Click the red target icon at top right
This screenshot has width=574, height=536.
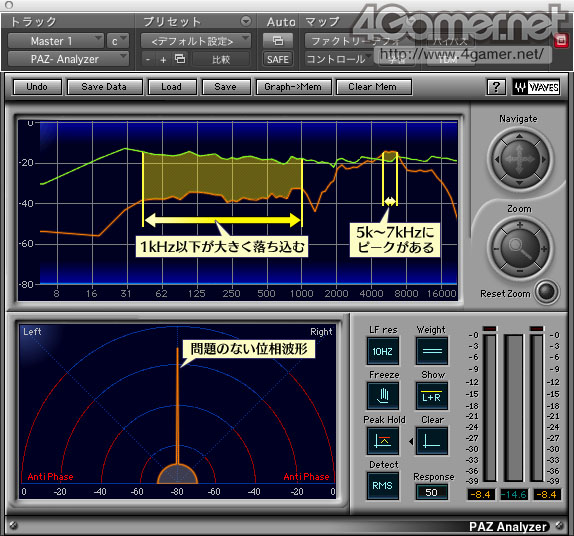pos(561,40)
